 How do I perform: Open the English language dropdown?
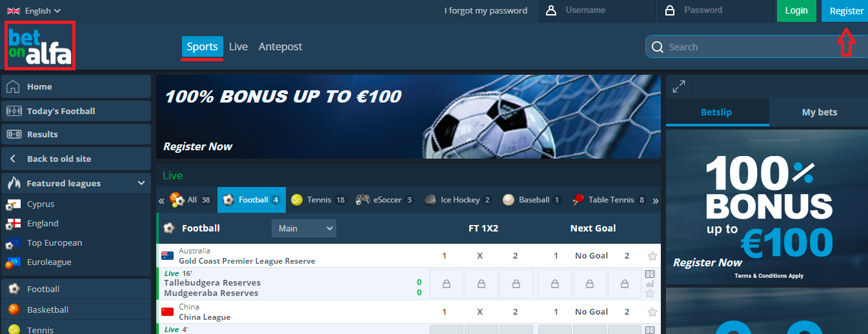coord(34,10)
